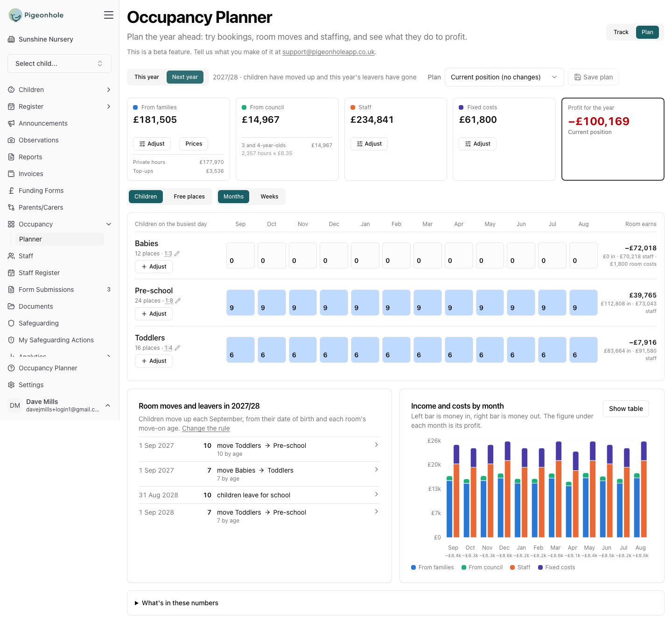Click the Occupancy grid icon
The height and width of the screenshot is (623, 672).
click(x=11, y=224)
